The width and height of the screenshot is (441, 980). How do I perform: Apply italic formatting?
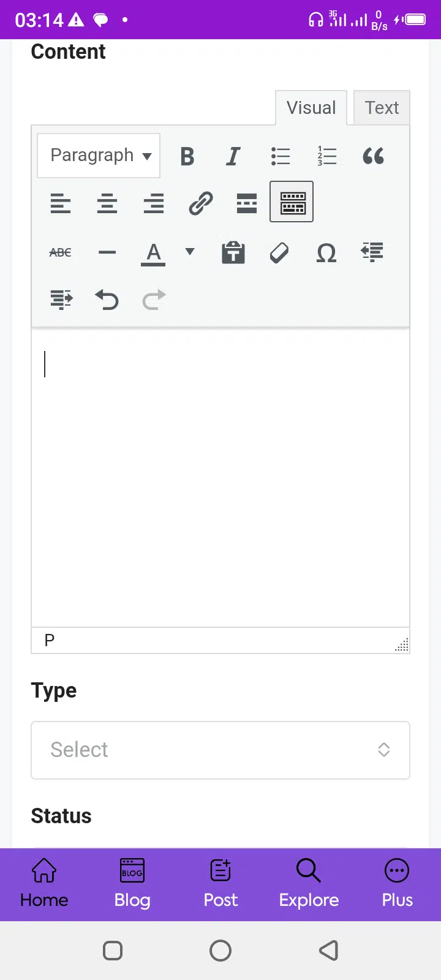233,156
